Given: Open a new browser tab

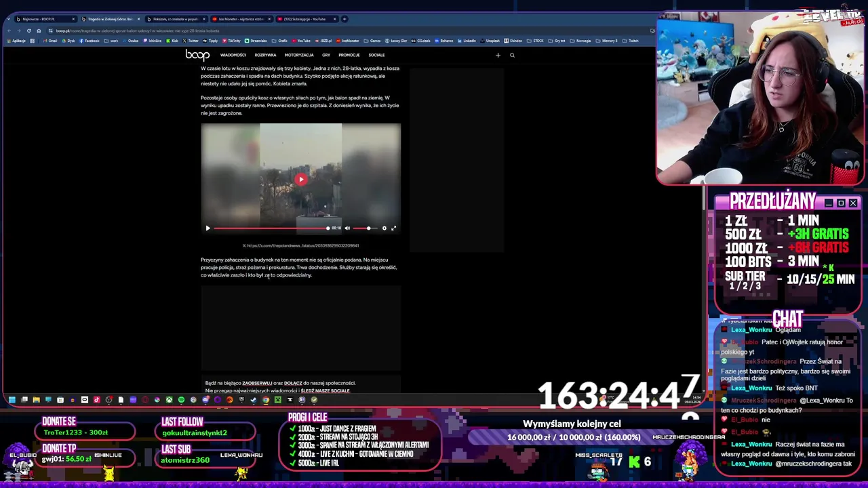Looking at the screenshot, I should [x=344, y=19].
